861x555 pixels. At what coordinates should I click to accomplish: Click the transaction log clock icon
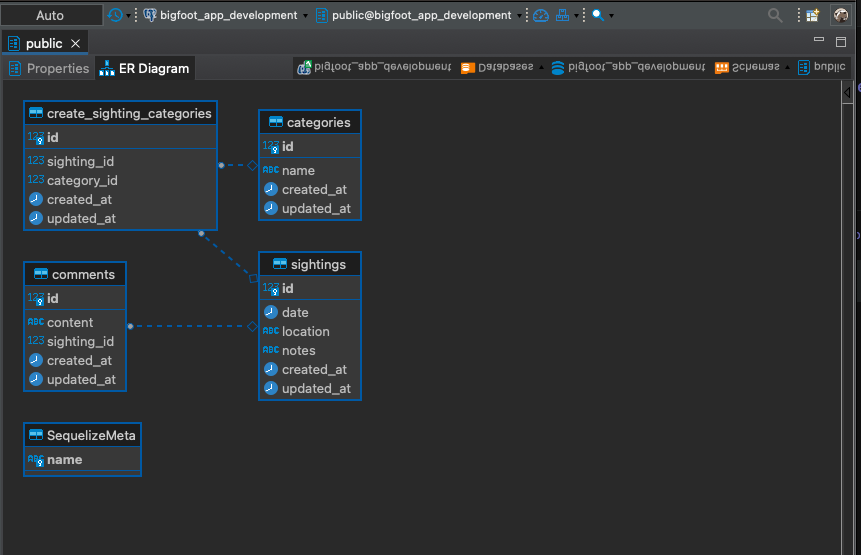point(116,15)
